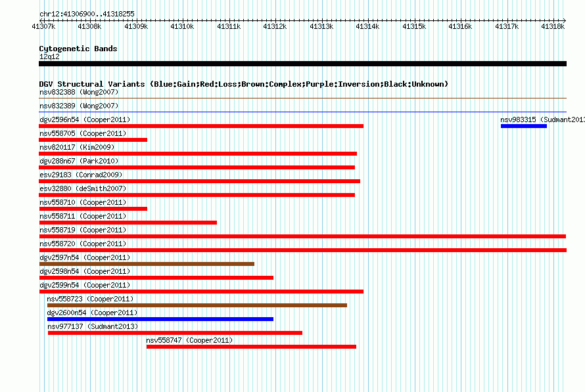This screenshot has height=392, width=585.
Task: Click the dgv288n67 (Park2010) label
Action: pos(79,161)
